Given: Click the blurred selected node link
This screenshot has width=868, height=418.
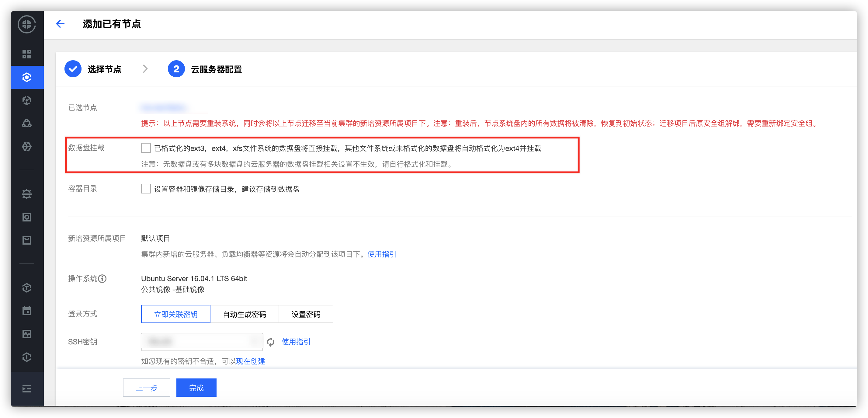Looking at the screenshot, I should point(163,107).
